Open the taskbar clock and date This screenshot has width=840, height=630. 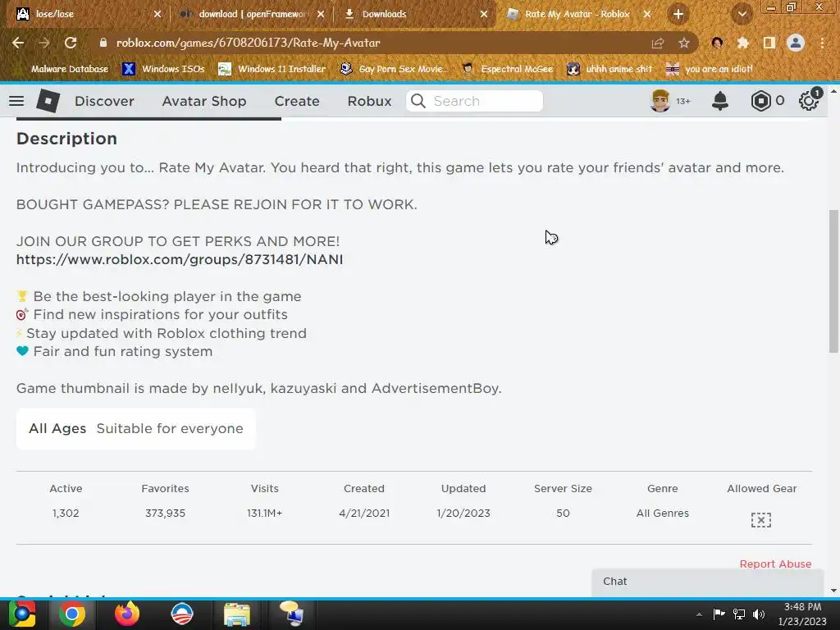(x=802, y=614)
